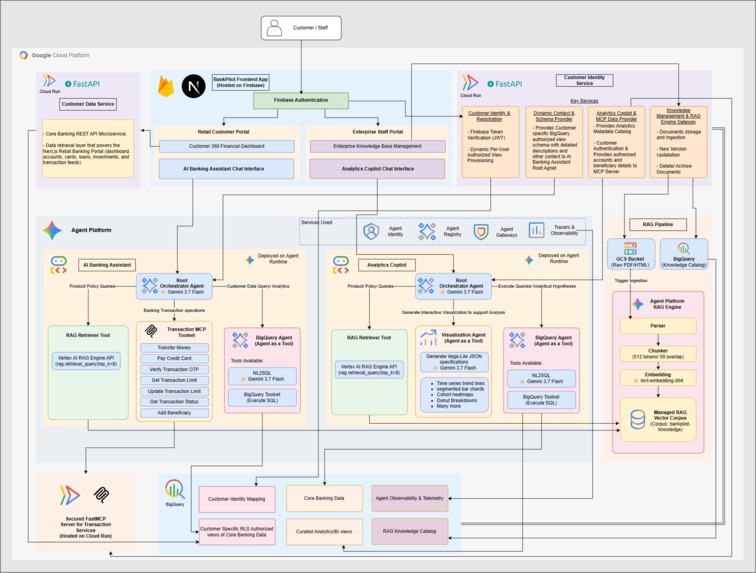756x573 pixels.
Task: Click the Enterprise Staff Portal heading
Action: click(378, 132)
